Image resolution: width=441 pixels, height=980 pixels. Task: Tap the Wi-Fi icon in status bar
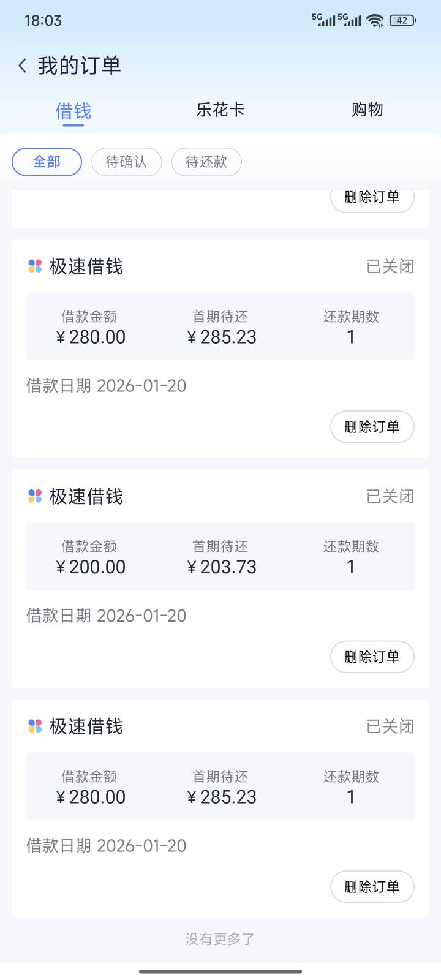click(x=375, y=20)
